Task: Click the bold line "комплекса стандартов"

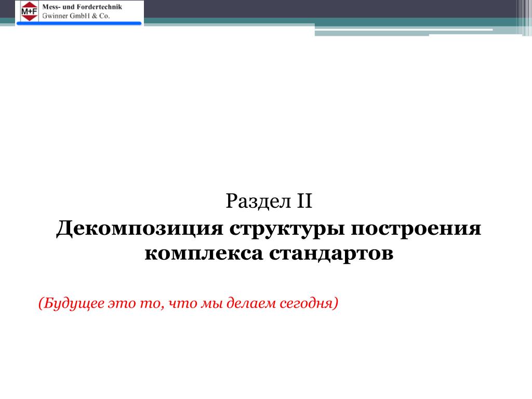Action: [269, 254]
